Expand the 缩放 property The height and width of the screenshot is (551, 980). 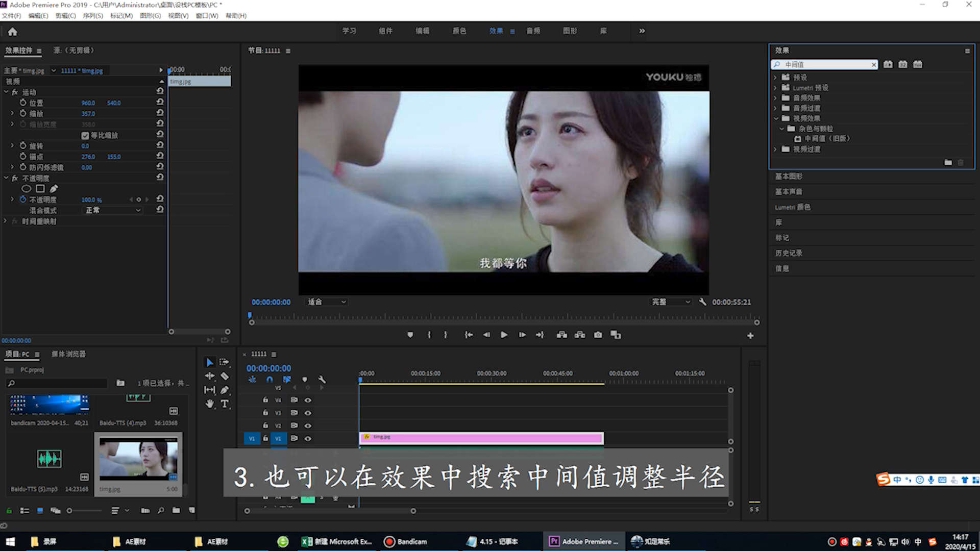[12, 113]
